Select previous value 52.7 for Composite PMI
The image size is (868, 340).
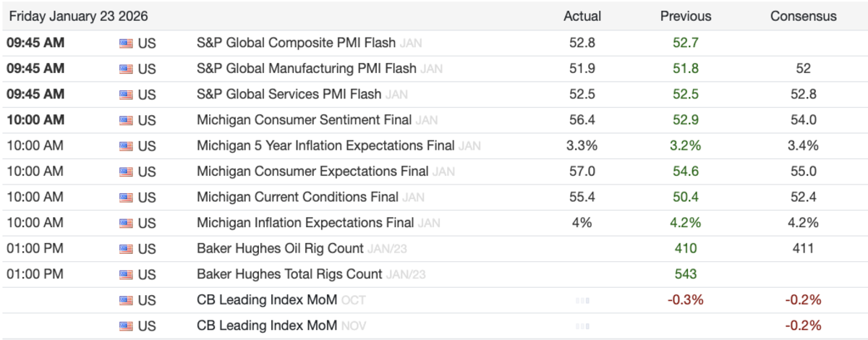pos(686,43)
